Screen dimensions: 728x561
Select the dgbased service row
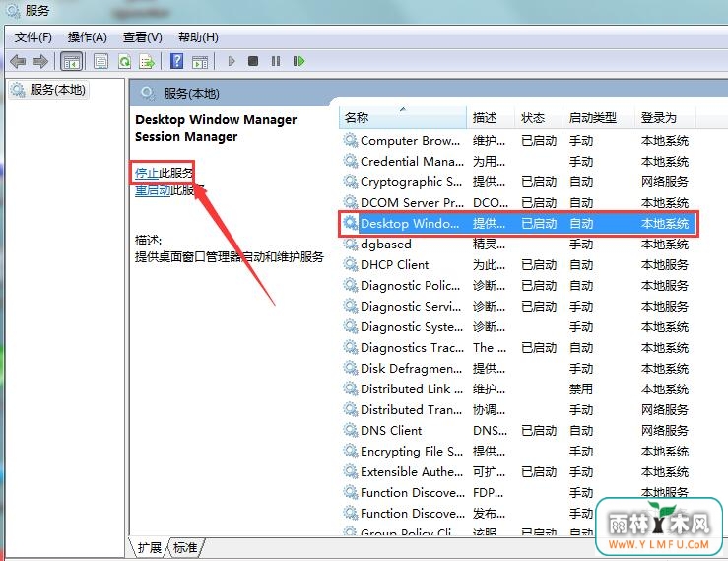tap(518, 244)
